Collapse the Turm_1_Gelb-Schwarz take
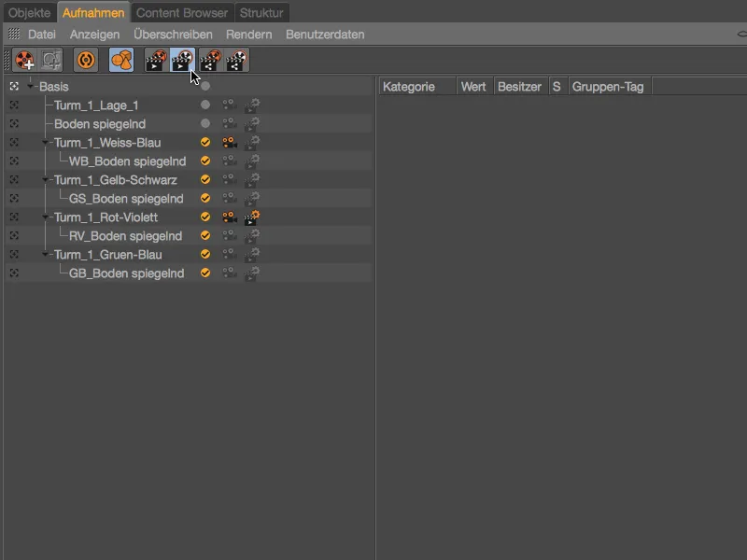Viewport: 747px width, 560px height. pyautogui.click(x=45, y=179)
